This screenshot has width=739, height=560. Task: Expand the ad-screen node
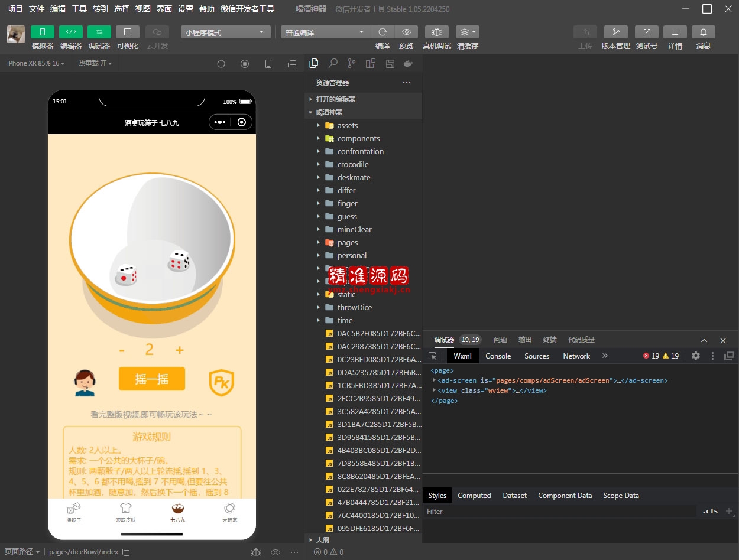pos(434,380)
